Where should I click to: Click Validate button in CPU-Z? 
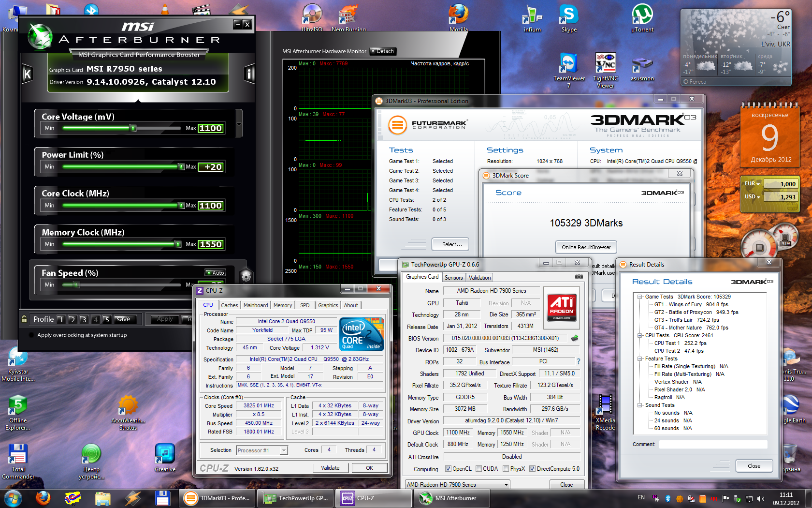pos(330,468)
